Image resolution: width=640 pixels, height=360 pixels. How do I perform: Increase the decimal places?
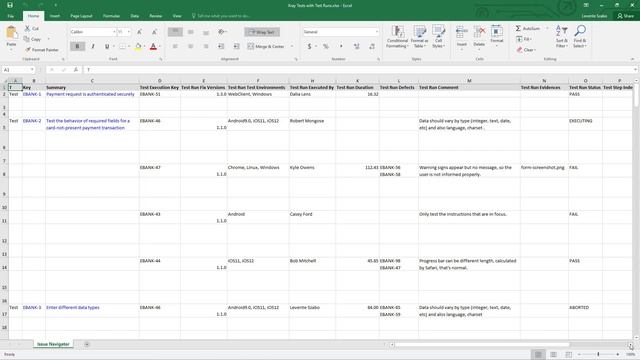[357, 47]
